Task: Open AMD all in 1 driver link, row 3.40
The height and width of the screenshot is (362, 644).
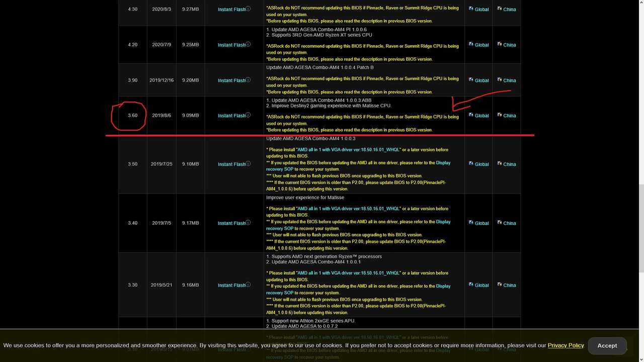Action: pos(349,209)
